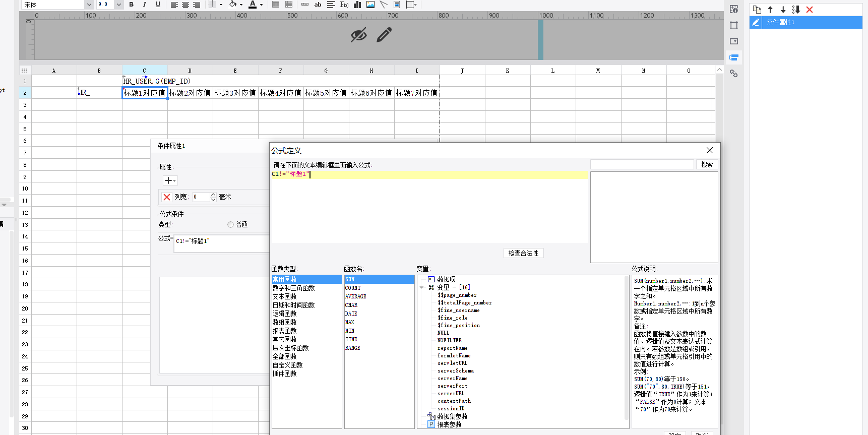Open the font size 9.0 dropdown
Screen dimensions: 868x435
pos(119,5)
